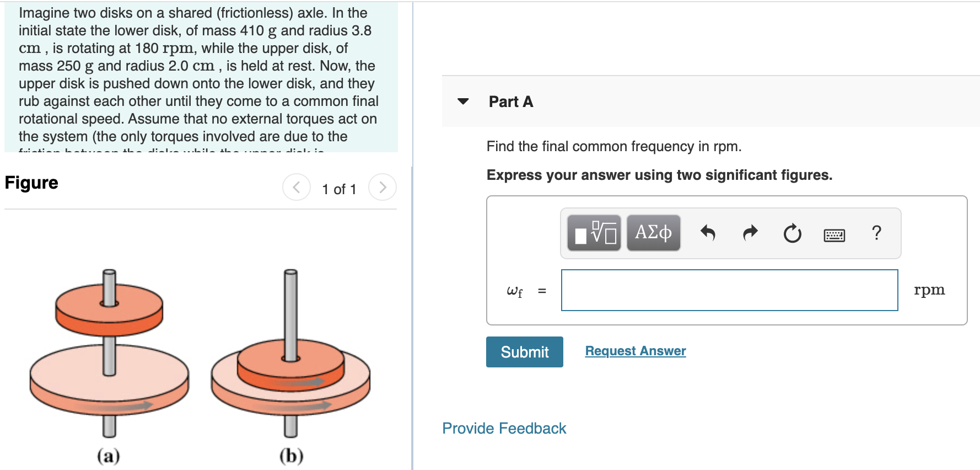Click the Provide Feedback link

point(503,428)
